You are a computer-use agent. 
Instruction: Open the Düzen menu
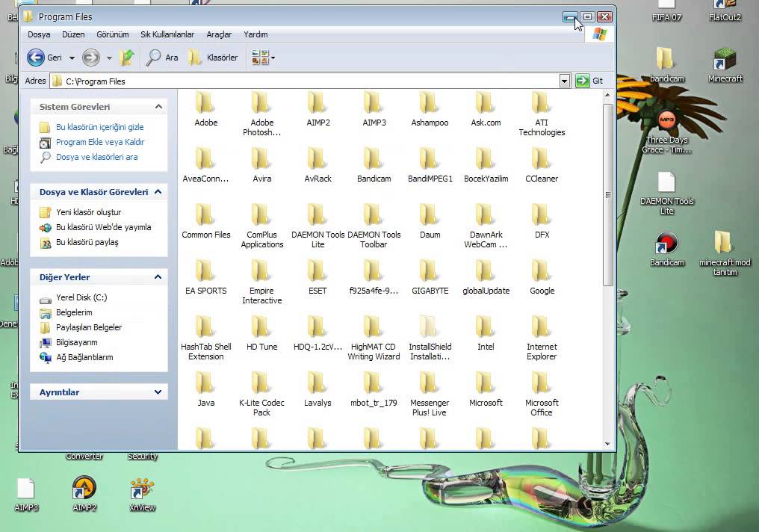point(73,34)
